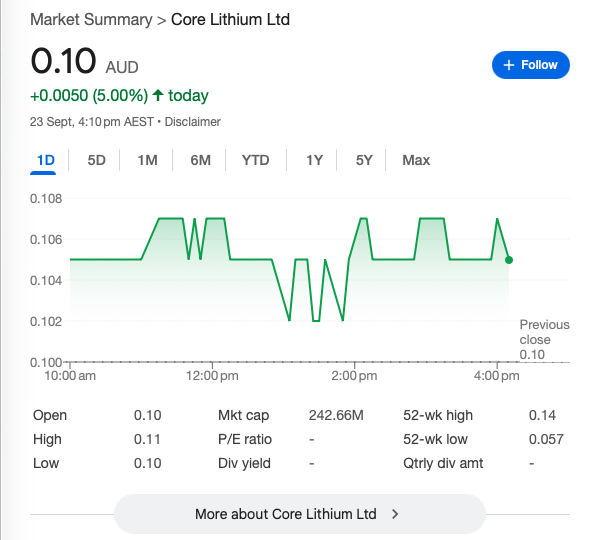The image size is (612, 540).
Task: Click the 2:00 pm axis label
Action: (x=354, y=376)
